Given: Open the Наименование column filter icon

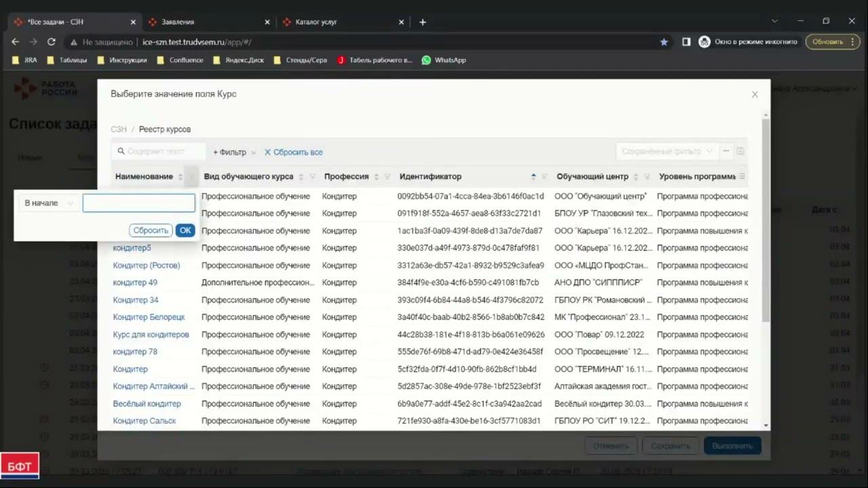Looking at the screenshot, I should coord(192,177).
